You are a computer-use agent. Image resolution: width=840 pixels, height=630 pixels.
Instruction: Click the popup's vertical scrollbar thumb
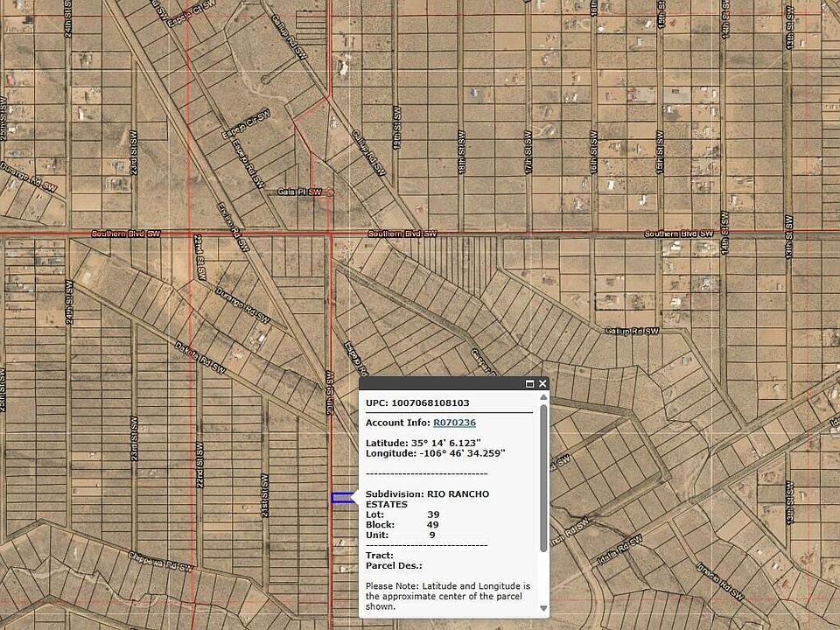click(x=543, y=478)
